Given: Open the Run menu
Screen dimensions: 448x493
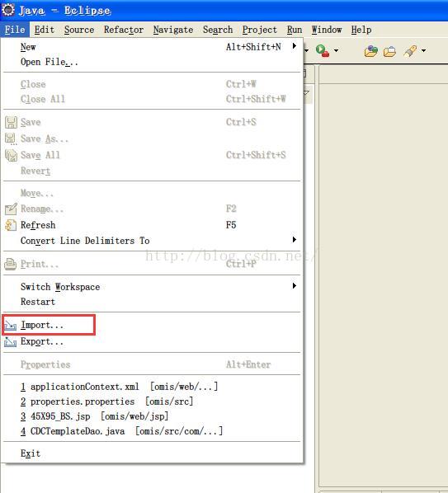Looking at the screenshot, I should point(295,30).
